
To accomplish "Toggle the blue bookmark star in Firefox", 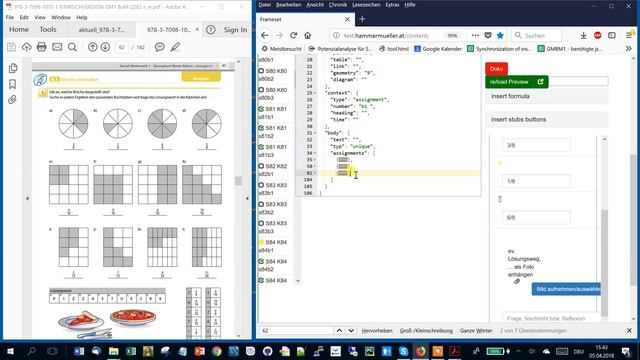I will tap(500, 36).
